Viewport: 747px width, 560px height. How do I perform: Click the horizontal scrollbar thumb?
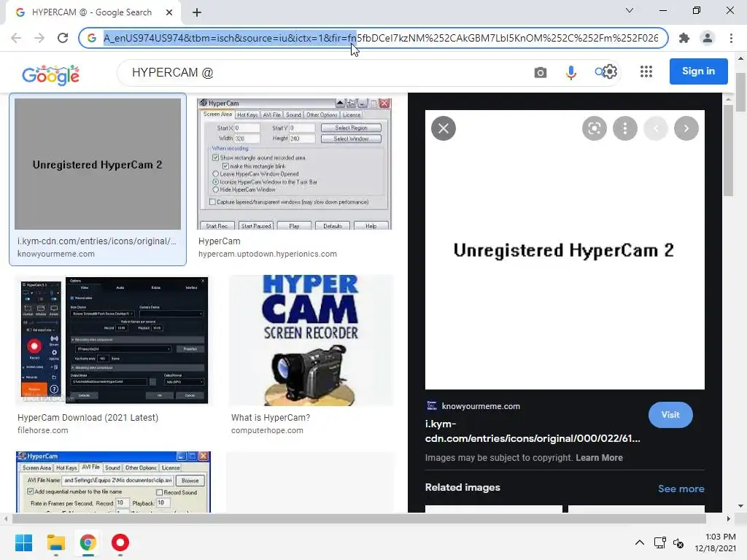(x=358, y=518)
